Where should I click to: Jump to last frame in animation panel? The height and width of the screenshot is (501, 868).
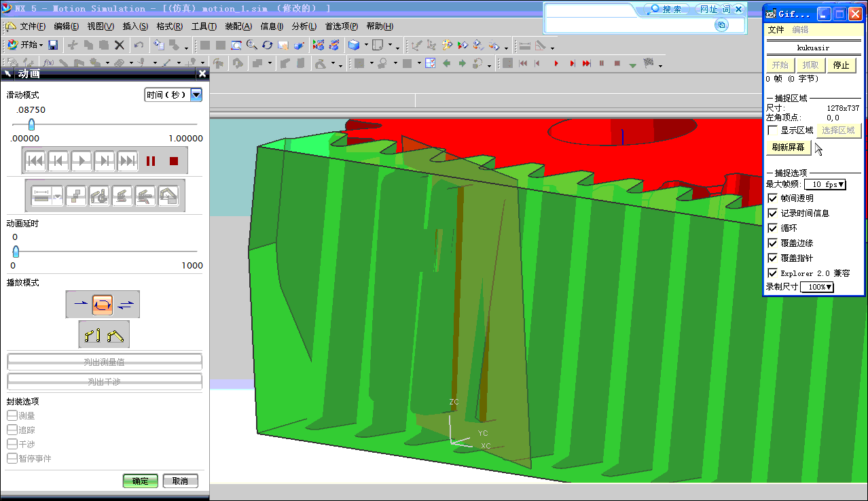pyautogui.click(x=128, y=161)
